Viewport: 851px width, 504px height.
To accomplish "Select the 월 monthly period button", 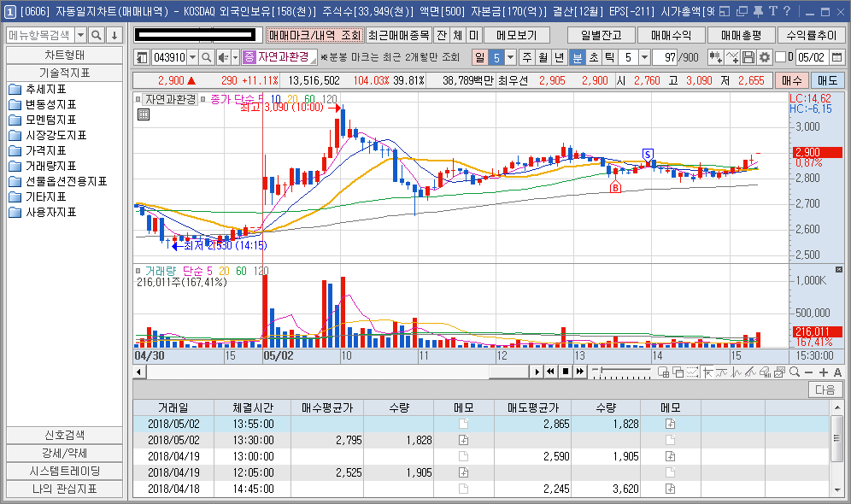I will 543,57.
